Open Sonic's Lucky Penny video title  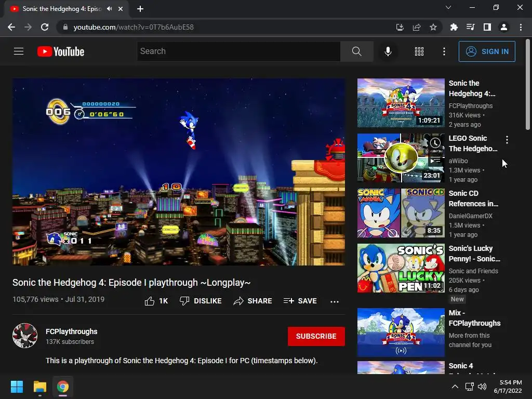[474, 254]
